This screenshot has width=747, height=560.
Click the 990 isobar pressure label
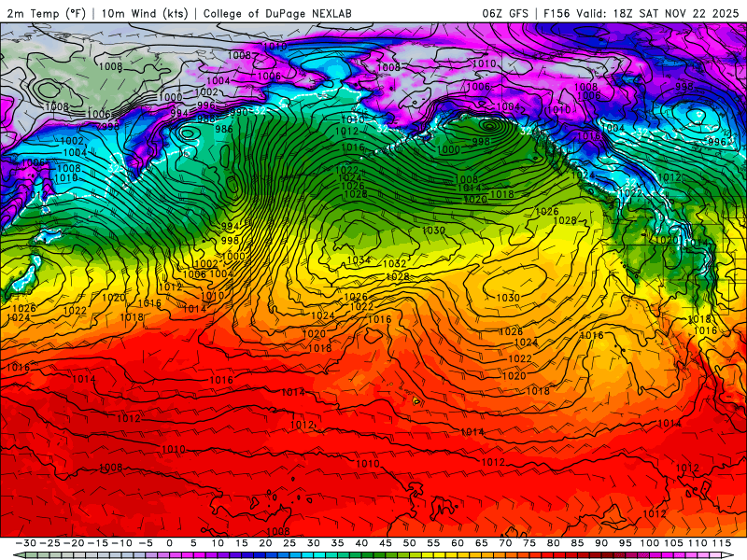[238, 112]
